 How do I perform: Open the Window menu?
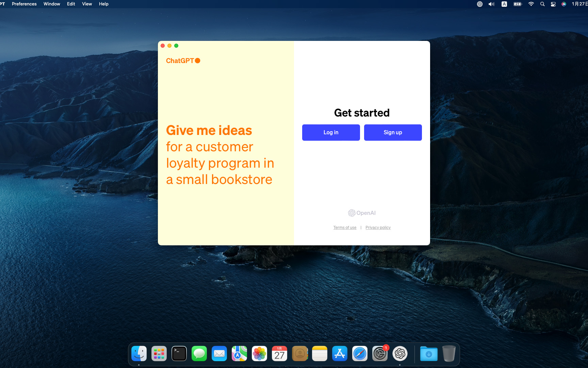click(x=52, y=4)
